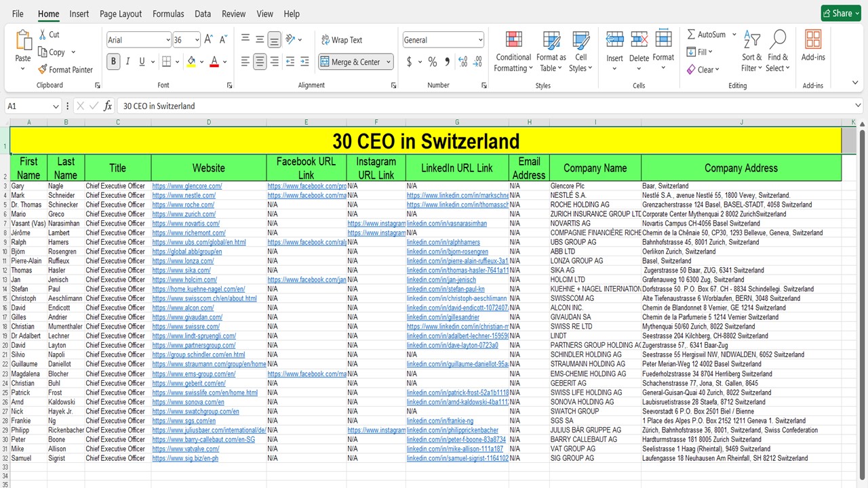The height and width of the screenshot is (488, 868).
Task: Toggle Top Align
Action: point(245,39)
